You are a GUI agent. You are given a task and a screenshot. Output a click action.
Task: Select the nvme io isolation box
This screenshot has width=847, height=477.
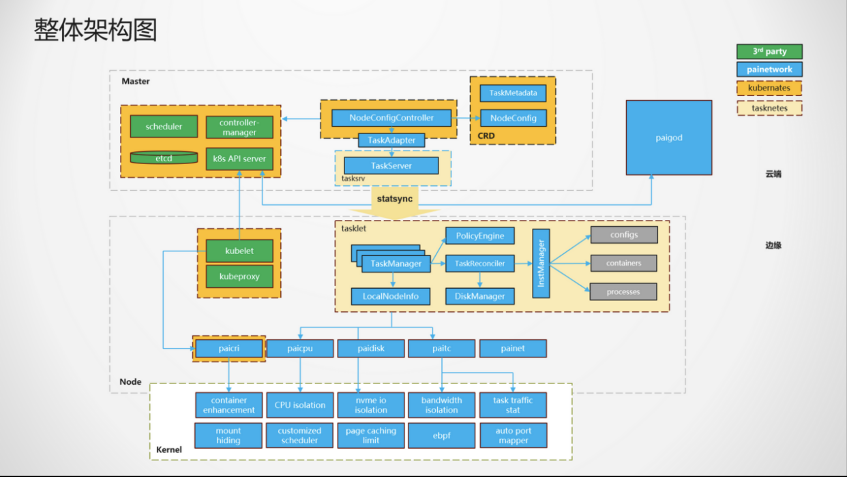(x=371, y=405)
